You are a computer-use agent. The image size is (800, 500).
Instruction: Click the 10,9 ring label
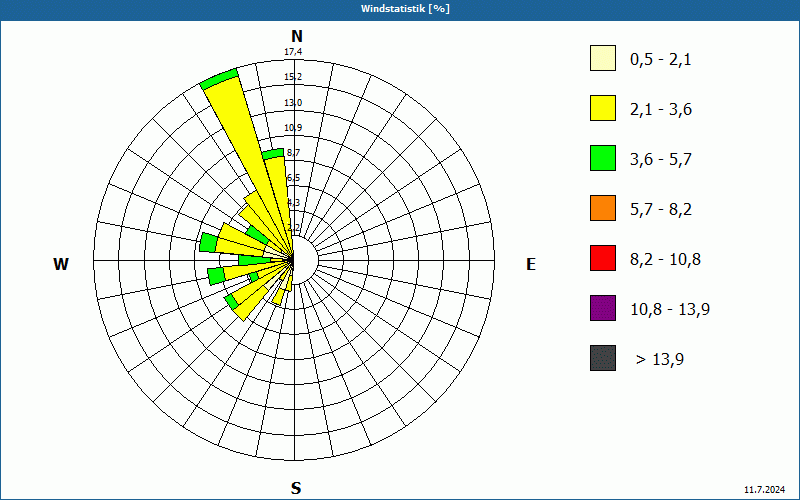pyautogui.click(x=293, y=128)
